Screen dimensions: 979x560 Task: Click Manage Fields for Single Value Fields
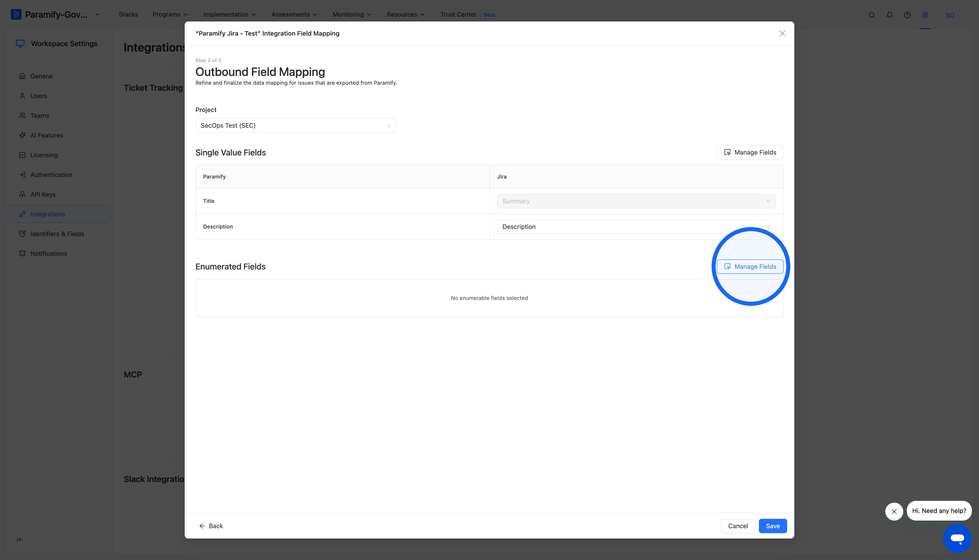coord(750,152)
